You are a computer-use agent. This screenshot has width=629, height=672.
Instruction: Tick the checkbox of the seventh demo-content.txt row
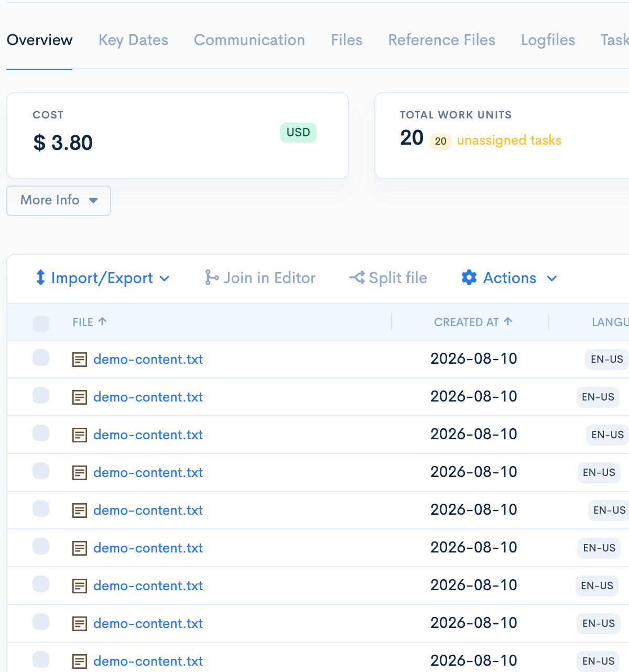pos(41,584)
